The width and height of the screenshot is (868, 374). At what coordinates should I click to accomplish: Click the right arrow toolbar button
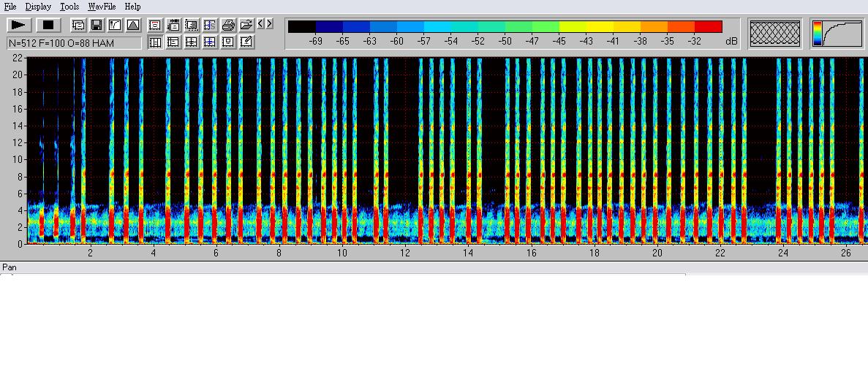(270, 24)
